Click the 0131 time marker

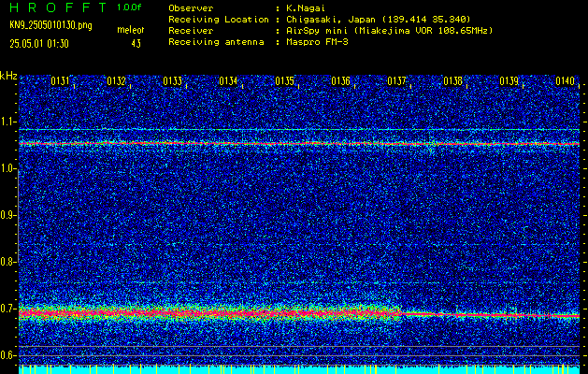61,81
